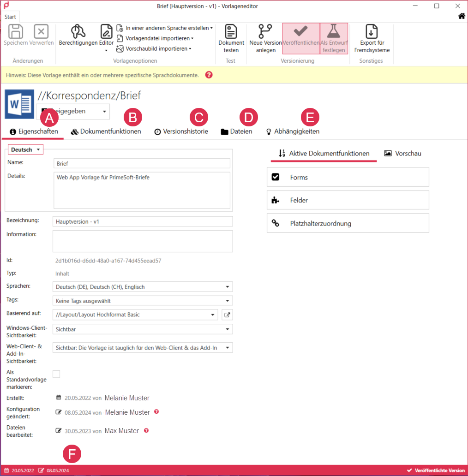Switch to the Dokumentfunktionen tab
This screenshot has height=476, width=468.
[x=106, y=131]
